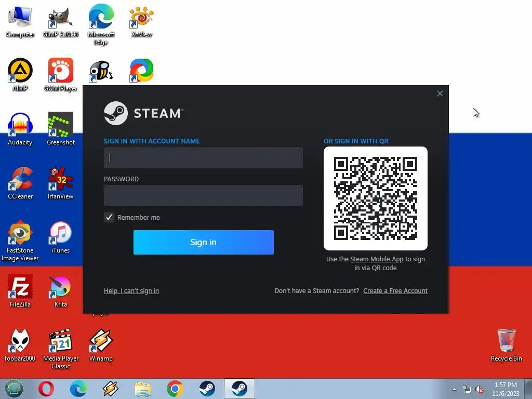Image resolution: width=532 pixels, height=399 pixels.
Task: Focus the account name input field
Action: click(x=203, y=158)
